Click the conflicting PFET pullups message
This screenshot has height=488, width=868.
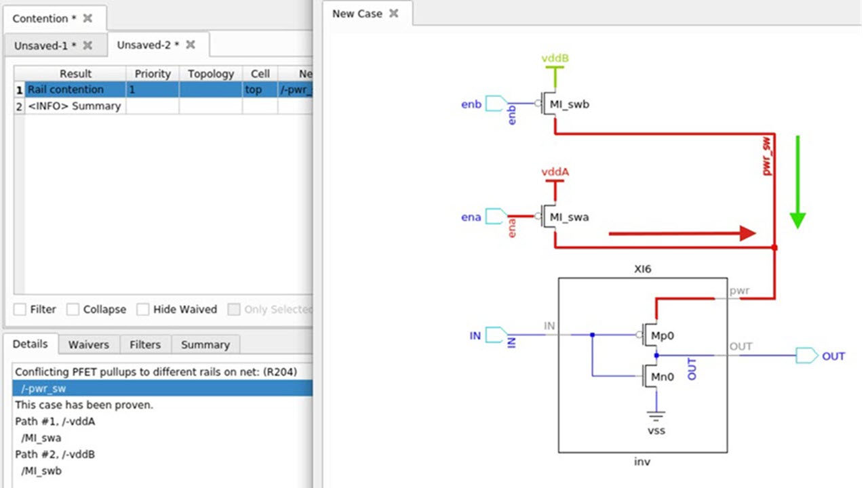[x=156, y=372]
